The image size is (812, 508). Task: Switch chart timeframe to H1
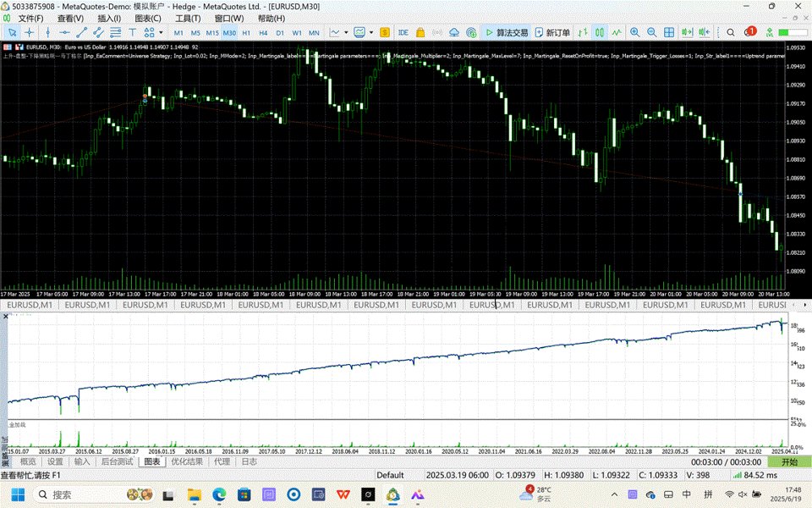click(246, 32)
